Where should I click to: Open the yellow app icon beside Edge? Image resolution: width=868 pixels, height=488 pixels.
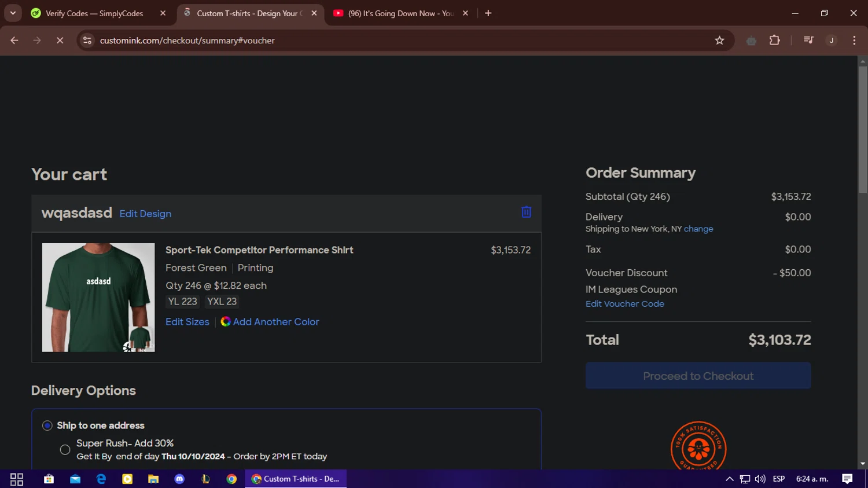coord(127,479)
